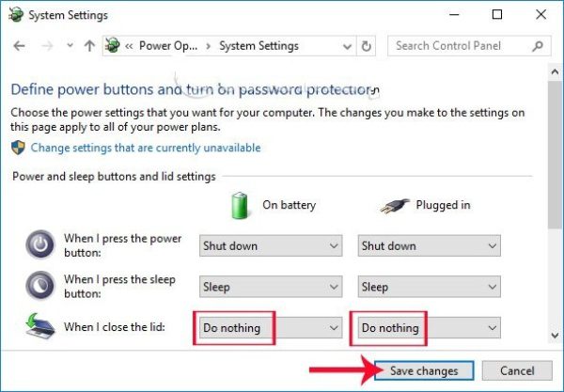Open Change settings that are currently unavailable
The width and height of the screenshot is (564, 392).
pyautogui.click(x=146, y=148)
